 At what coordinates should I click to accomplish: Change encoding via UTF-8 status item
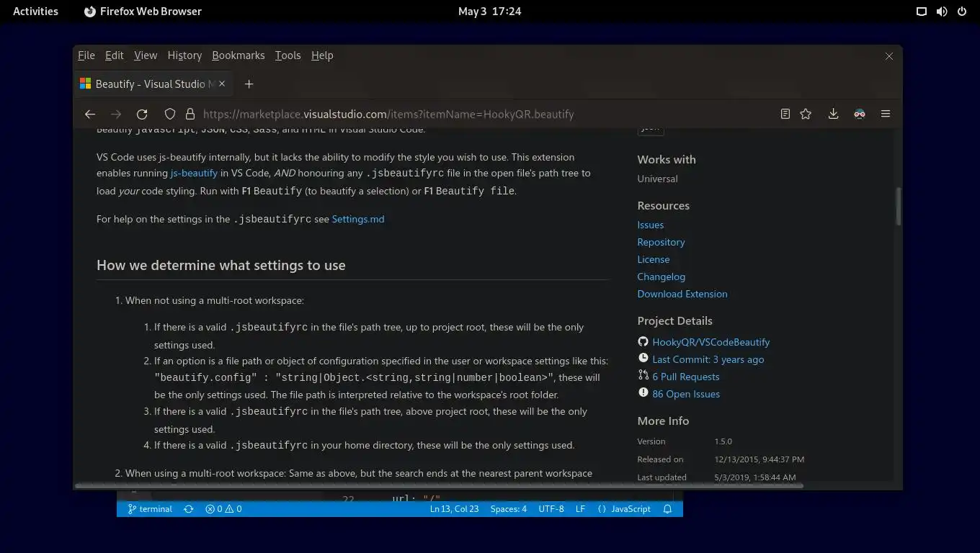(x=551, y=509)
